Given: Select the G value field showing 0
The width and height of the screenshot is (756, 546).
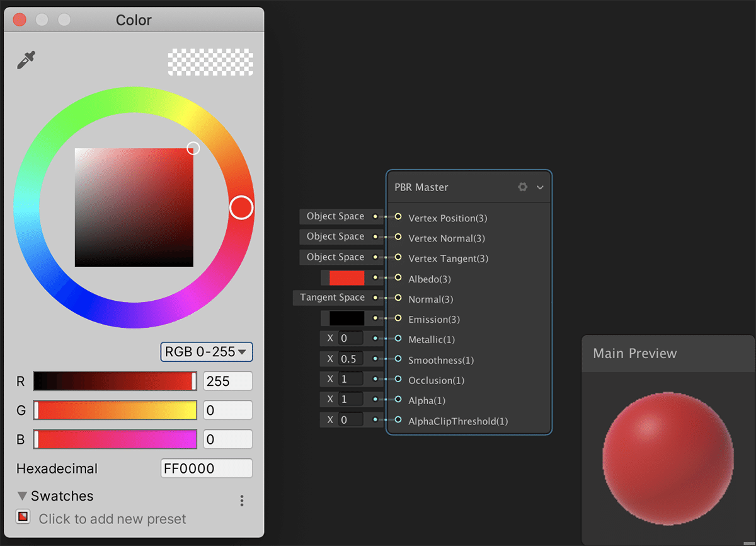Looking at the screenshot, I should (x=227, y=410).
